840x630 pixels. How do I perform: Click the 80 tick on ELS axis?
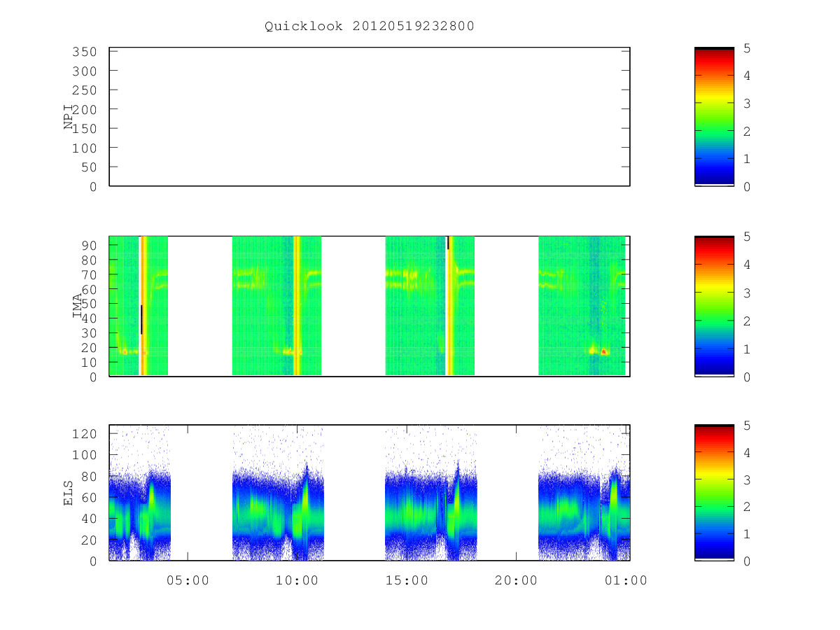click(90, 476)
